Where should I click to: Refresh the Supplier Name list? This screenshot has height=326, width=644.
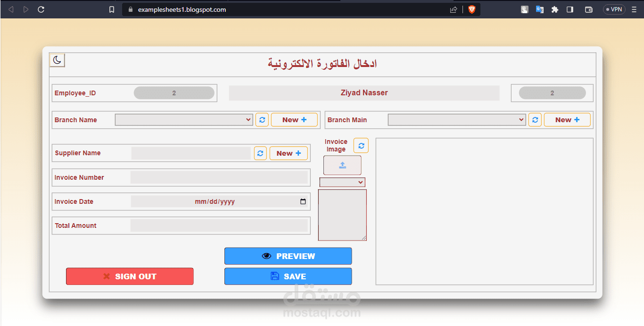(x=260, y=153)
